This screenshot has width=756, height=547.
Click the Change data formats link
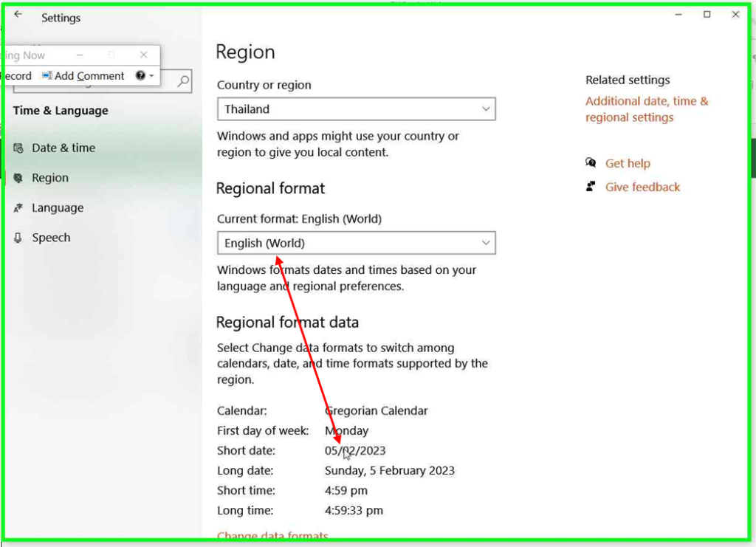tap(272, 536)
